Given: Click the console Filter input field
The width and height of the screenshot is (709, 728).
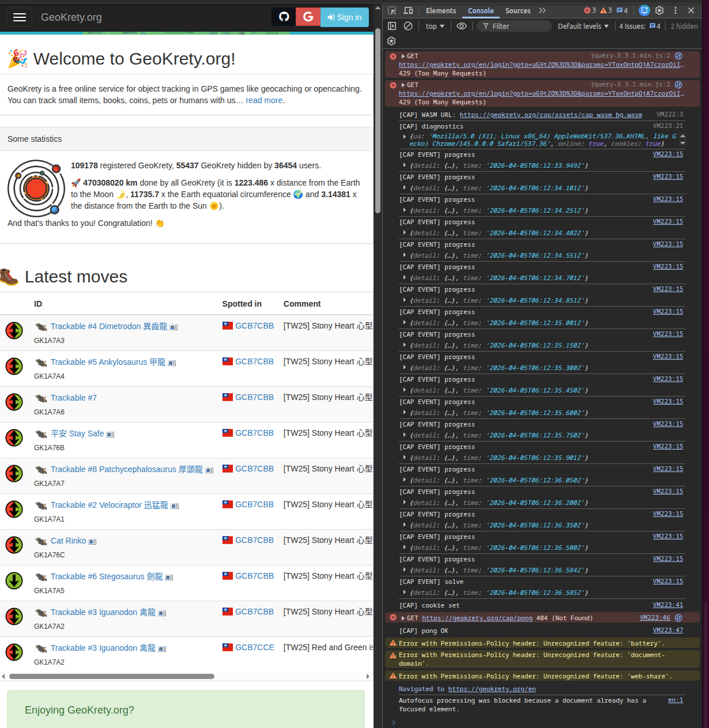Looking at the screenshot, I should pos(516,25).
